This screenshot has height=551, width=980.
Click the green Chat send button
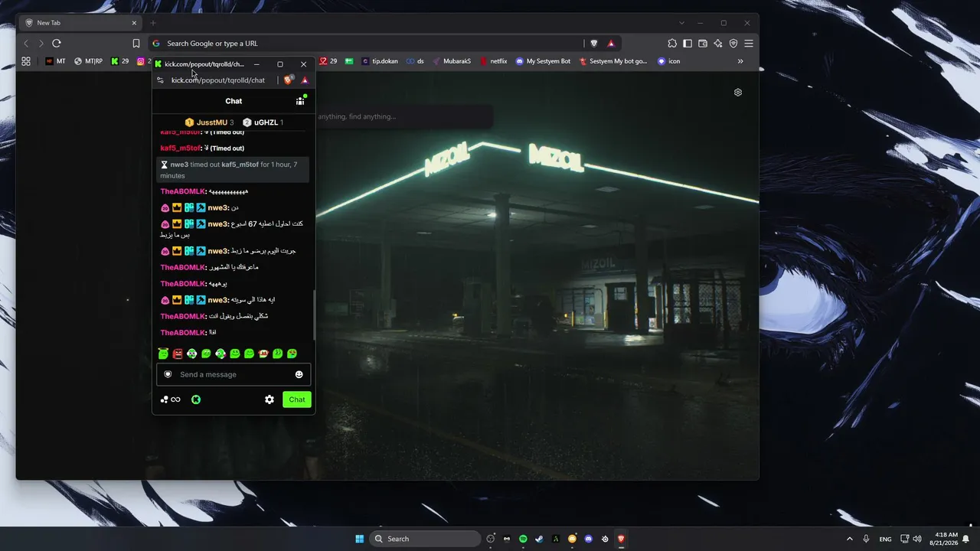tap(297, 399)
